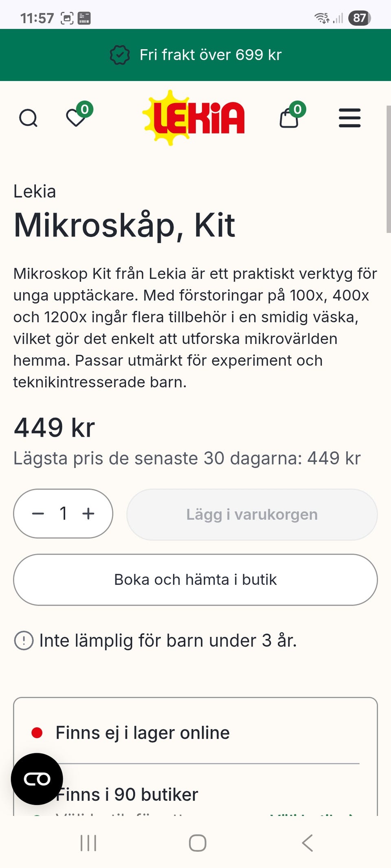Click Boka och hämta i butik
Screen dimensions: 391x868
point(195,579)
